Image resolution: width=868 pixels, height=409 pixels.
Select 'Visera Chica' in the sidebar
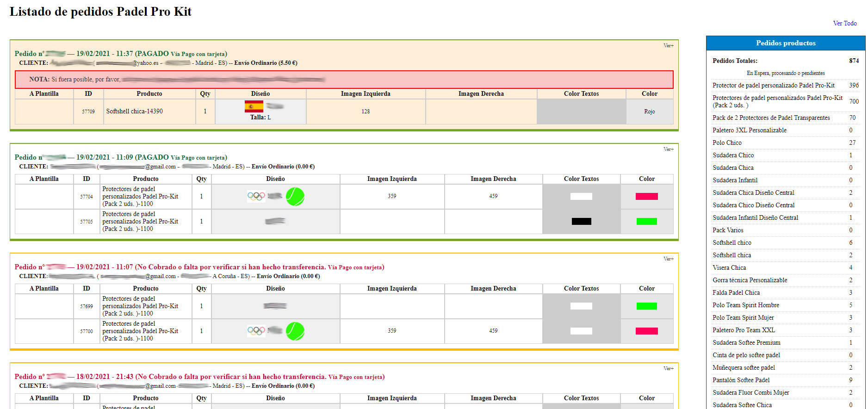(786, 267)
